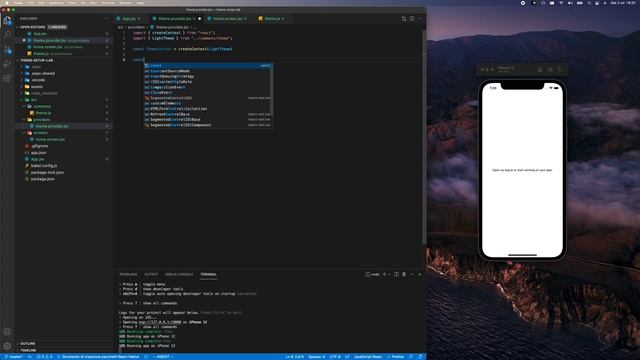Add a new terminal with plus

(384, 274)
